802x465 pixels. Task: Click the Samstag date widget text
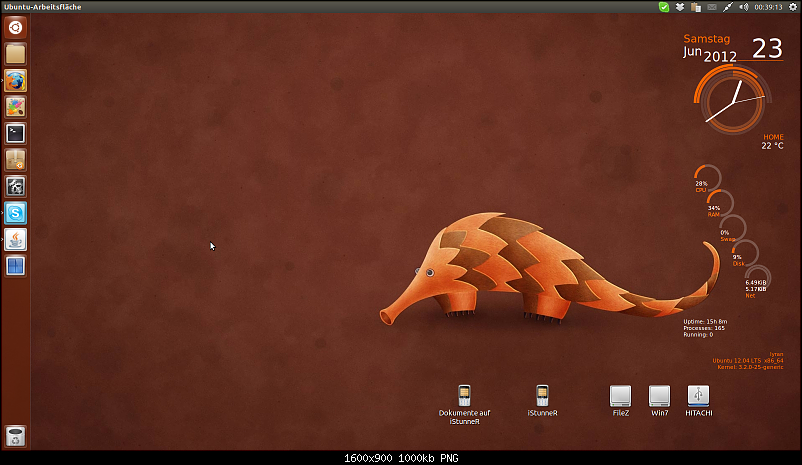tap(707, 38)
